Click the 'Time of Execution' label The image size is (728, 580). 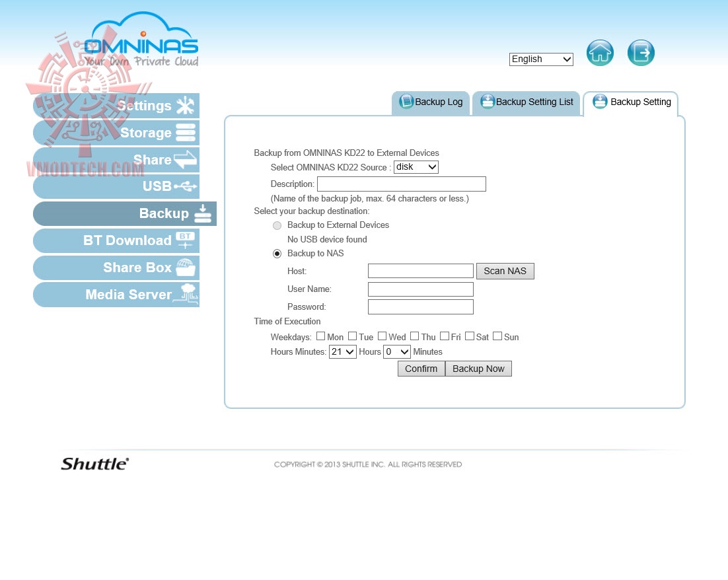click(x=287, y=321)
